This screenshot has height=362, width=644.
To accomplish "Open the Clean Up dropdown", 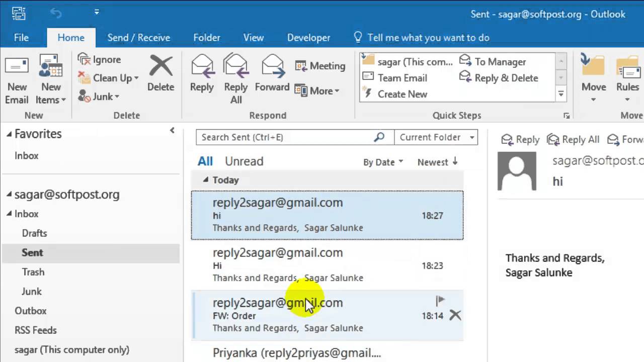I will (108, 78).
